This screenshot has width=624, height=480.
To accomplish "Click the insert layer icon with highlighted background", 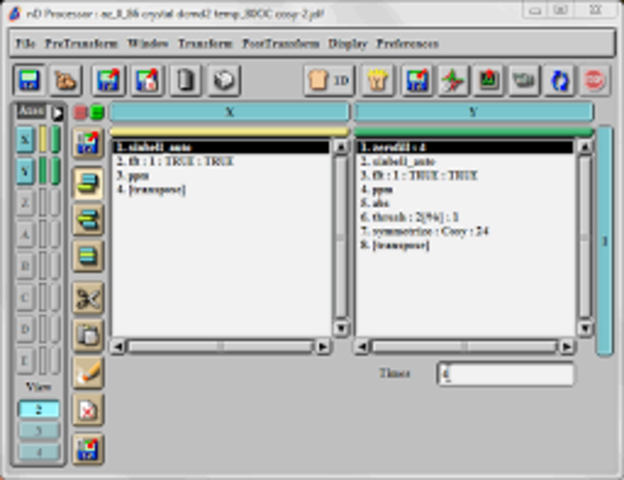I will tap(88, 183).
